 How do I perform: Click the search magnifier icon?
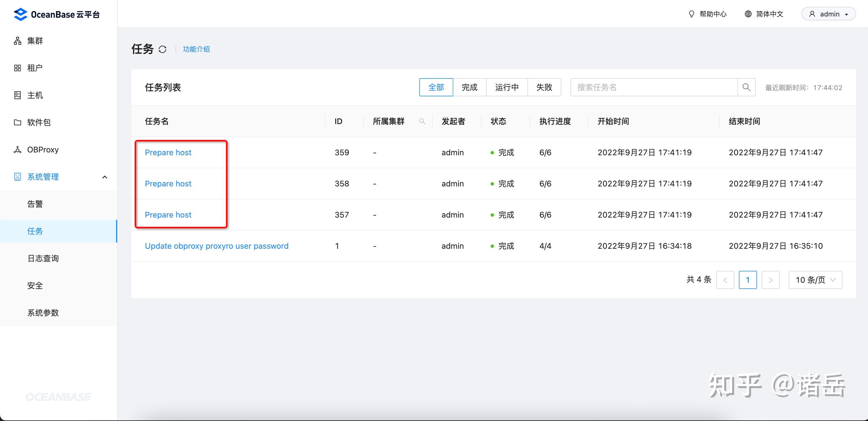pyautogui.click(x=747, y=87)
